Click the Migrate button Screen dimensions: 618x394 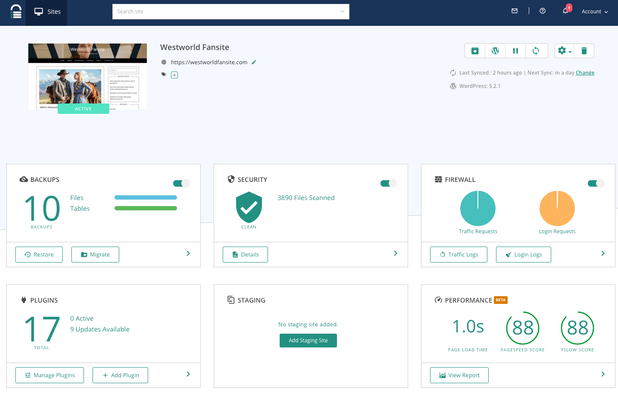[95, 255]
